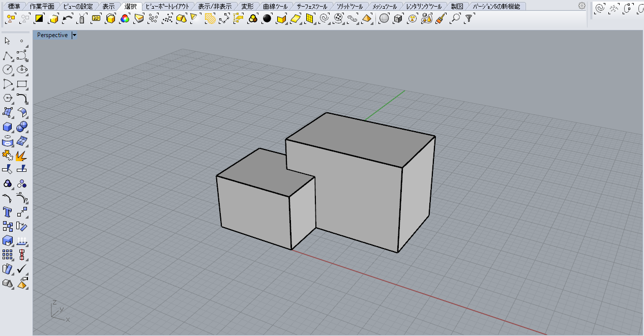This screenshot has height=336, width=644.
Task: Open the Selection Filter funnel icon
Action: 469,18
